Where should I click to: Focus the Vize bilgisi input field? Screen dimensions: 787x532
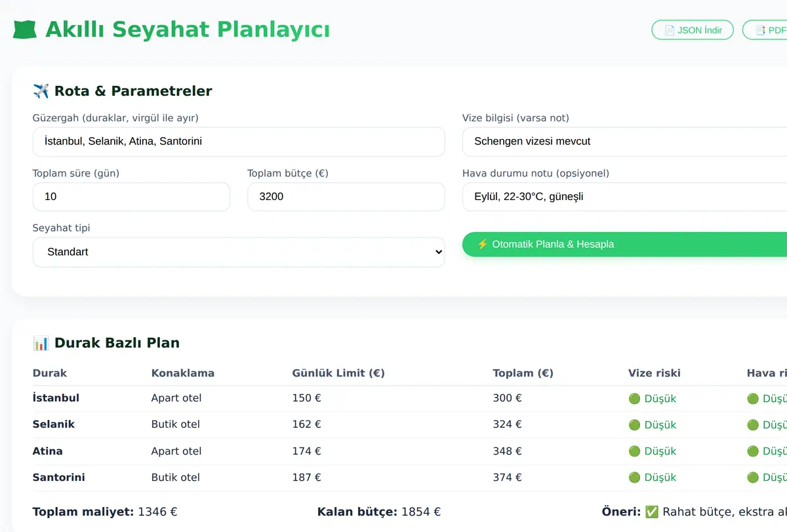point(624,142)
